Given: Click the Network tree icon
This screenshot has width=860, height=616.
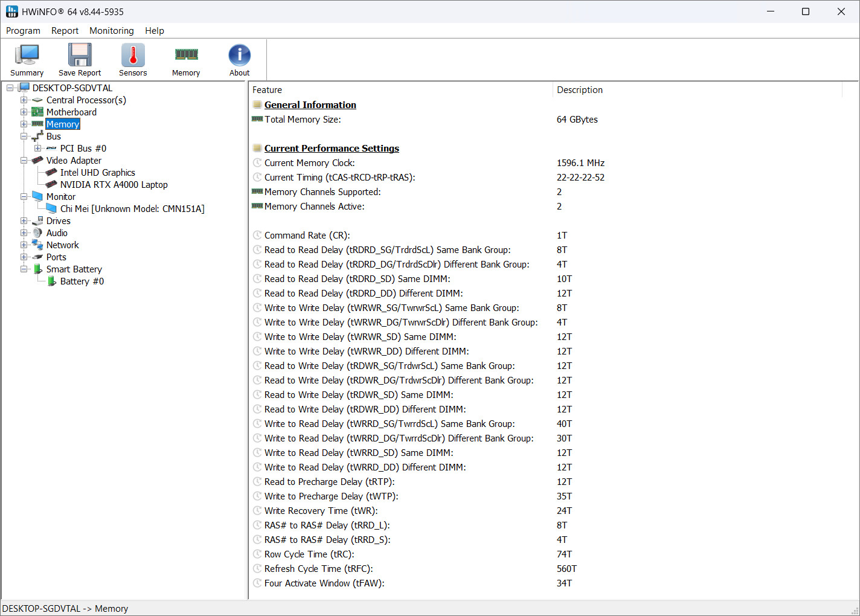Looking at the screenshot, I should point(37,245).
